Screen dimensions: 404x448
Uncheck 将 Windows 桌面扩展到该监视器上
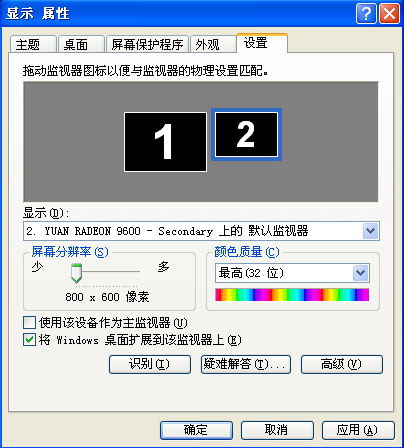point(29,340)
